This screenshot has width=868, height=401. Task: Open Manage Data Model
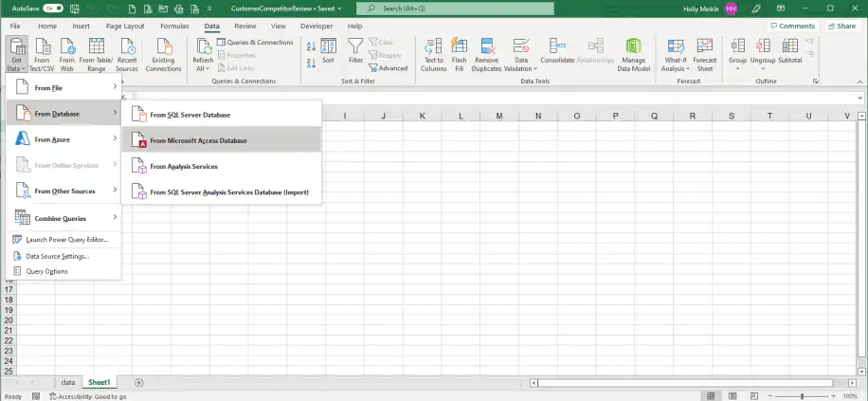click(633, 54)
